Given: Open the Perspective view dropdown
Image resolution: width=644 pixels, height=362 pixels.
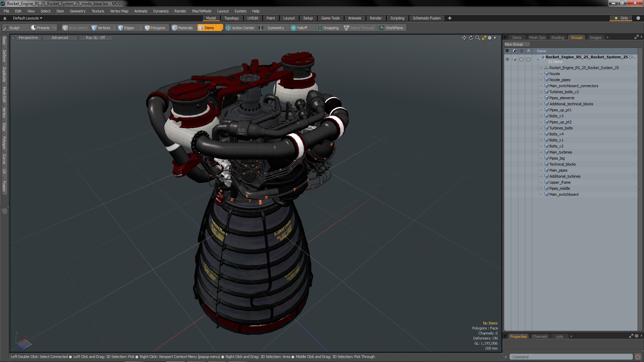Looking at the screenshot, I should (28, 38).
